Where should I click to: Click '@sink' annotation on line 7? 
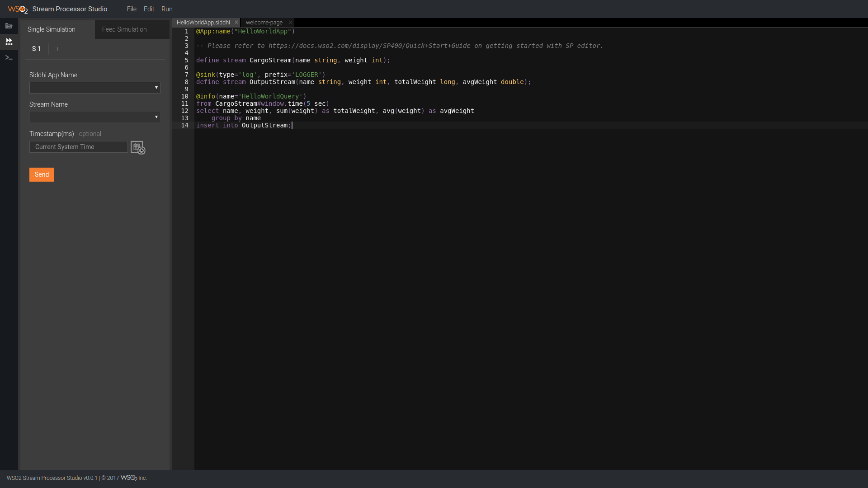205,75
